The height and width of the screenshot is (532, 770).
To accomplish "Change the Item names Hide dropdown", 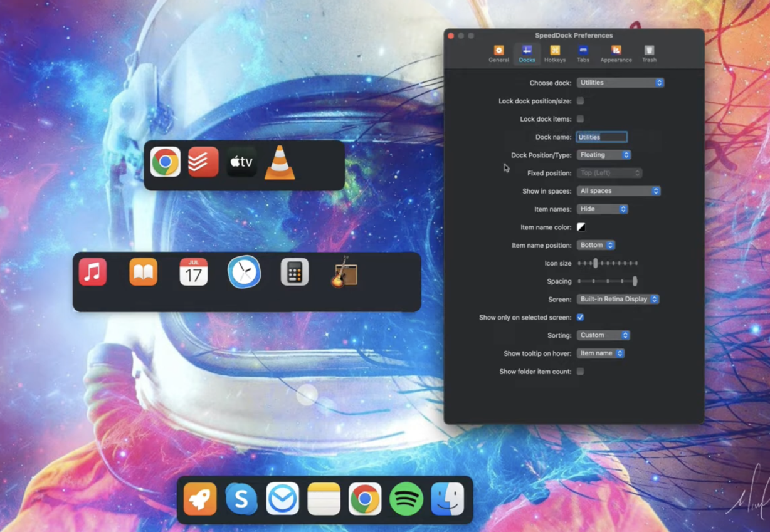I will tap(602, 209).
